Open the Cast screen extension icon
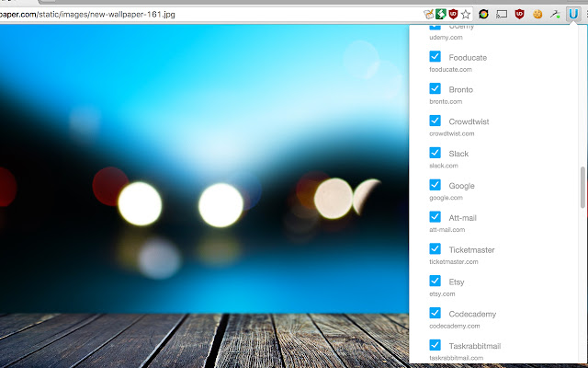Image resolution: width=588 pixels, height=368 pixels. pos(502,15)
